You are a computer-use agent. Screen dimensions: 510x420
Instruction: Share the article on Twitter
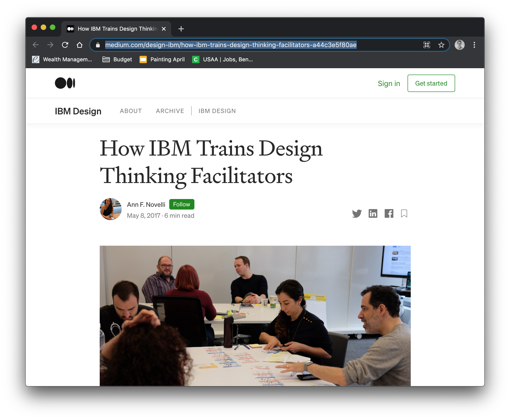(x=357, y=213)
